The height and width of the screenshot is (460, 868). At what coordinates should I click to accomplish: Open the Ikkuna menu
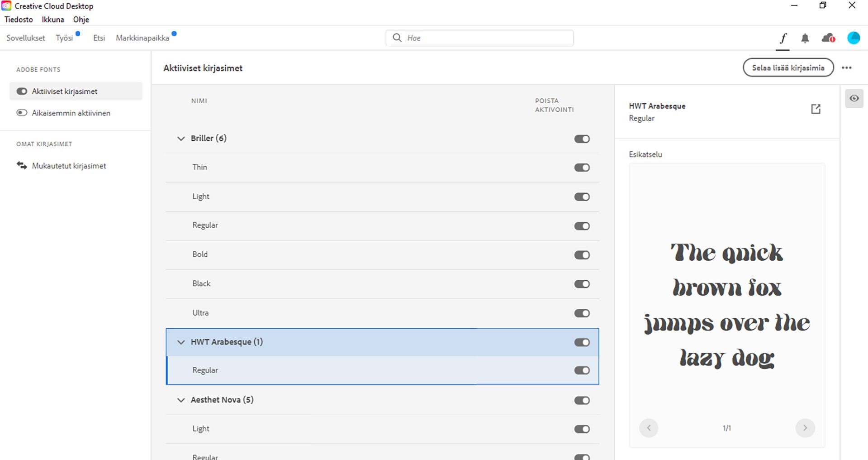click(53, 19)
